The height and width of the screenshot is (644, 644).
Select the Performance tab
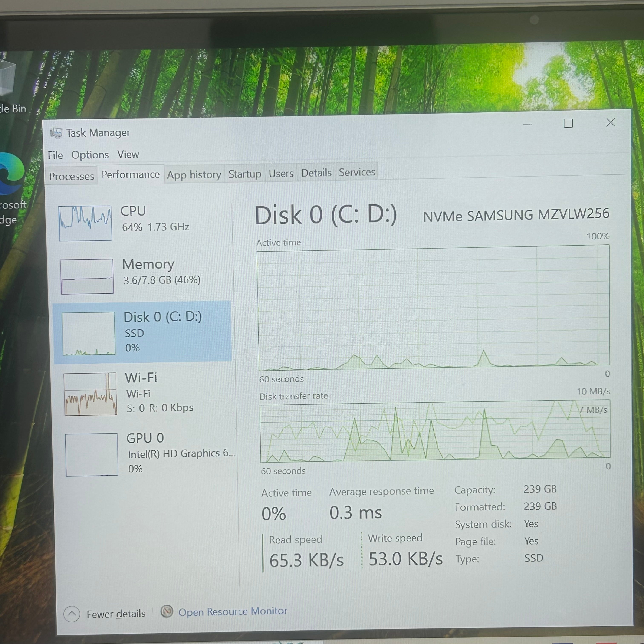click(131, 174)
